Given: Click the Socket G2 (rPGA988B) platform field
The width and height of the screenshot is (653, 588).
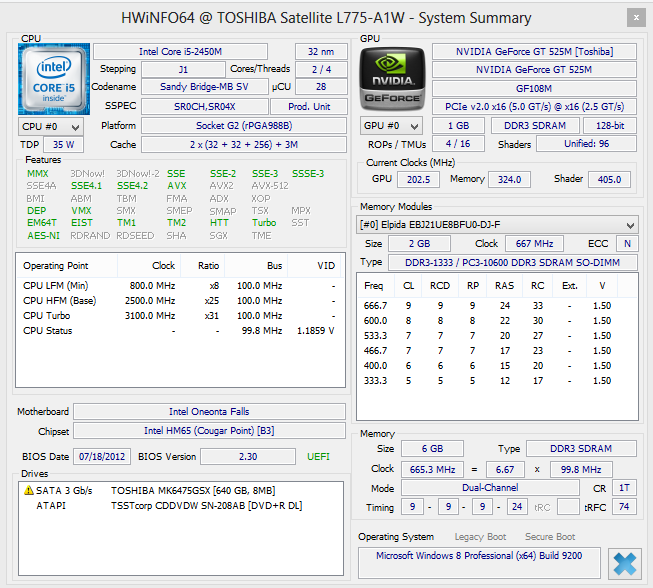Looking at the screenshot, I should pos(244,126).
